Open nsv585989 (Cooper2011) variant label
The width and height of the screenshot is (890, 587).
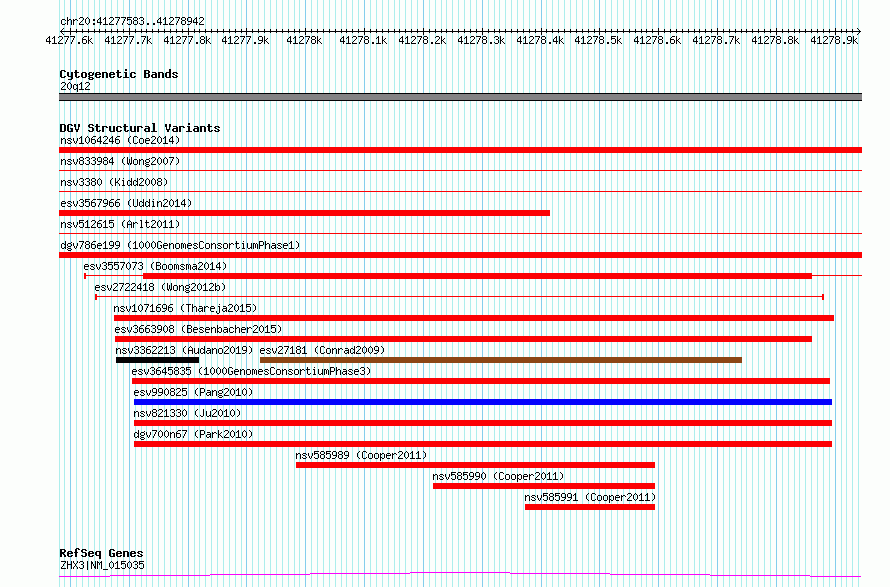[361, 455]
